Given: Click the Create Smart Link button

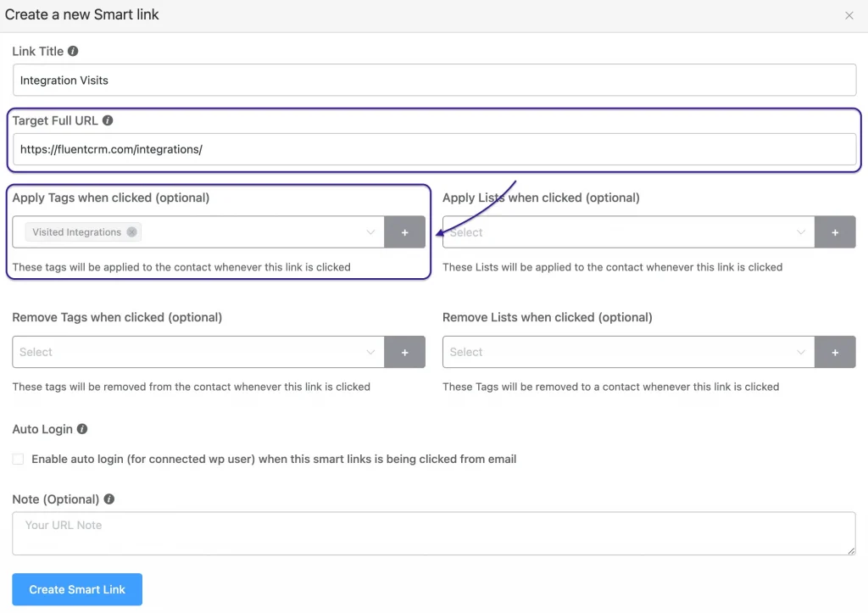Looking at the screenshot, I should (76, 589).
